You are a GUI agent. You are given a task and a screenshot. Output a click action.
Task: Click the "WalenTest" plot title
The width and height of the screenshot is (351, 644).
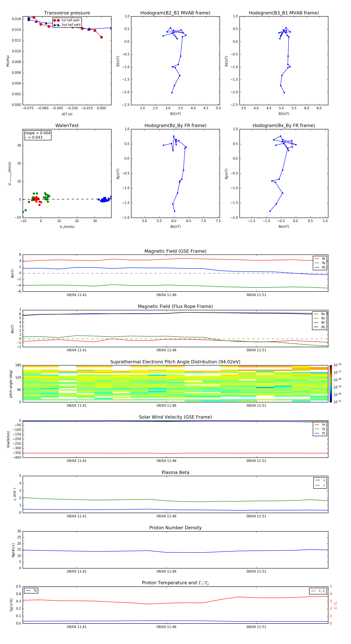(x=67, y=125)
